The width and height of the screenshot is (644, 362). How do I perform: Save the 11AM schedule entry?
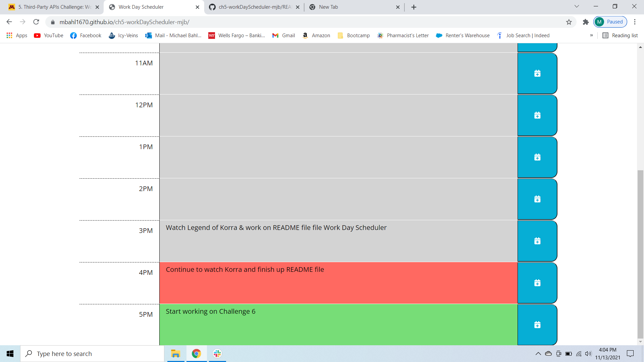tap(537, 73)
